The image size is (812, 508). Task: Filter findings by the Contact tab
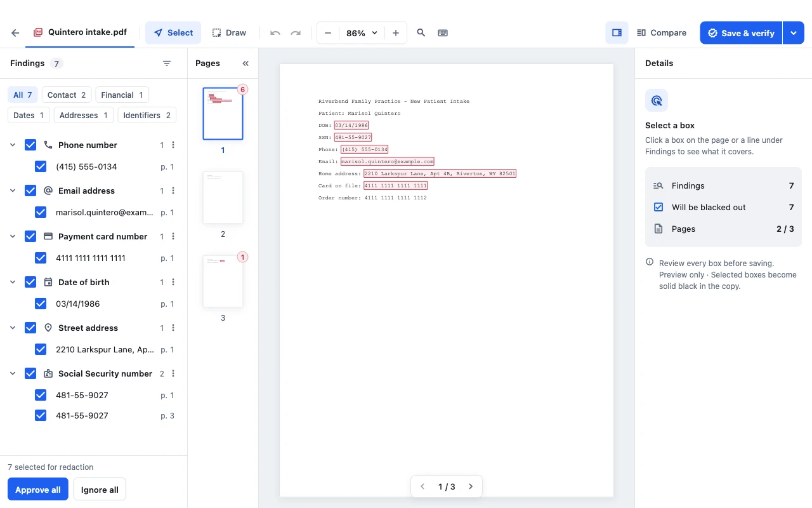click(x=67, y=95)
